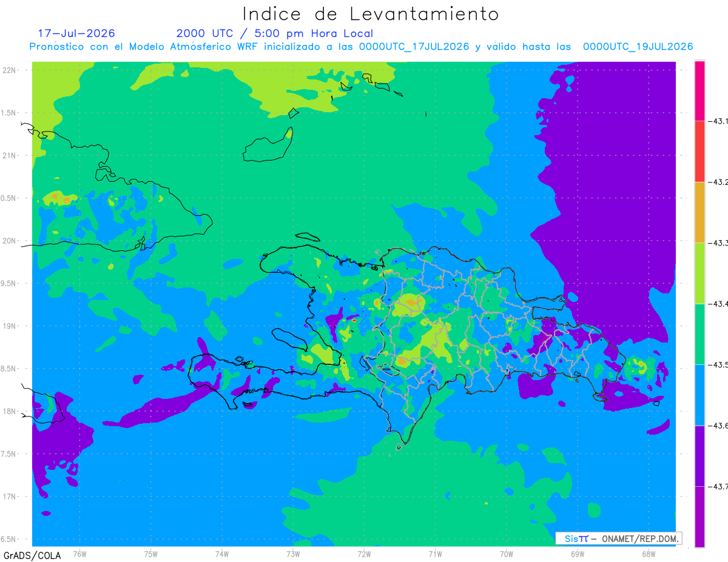
Task: Click the "GrADS/COLA" credit text
Action: (x=32, y=555)
